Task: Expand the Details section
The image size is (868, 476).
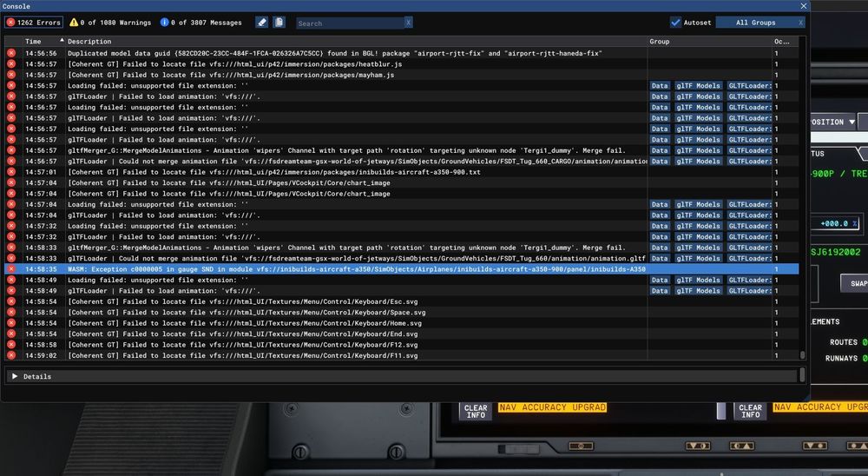Action: tap(15, 376)
